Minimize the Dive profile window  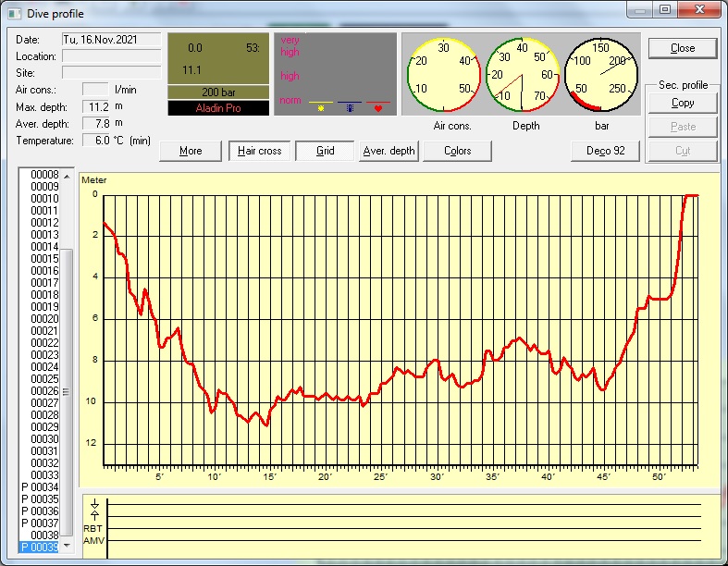click(640, 10)
